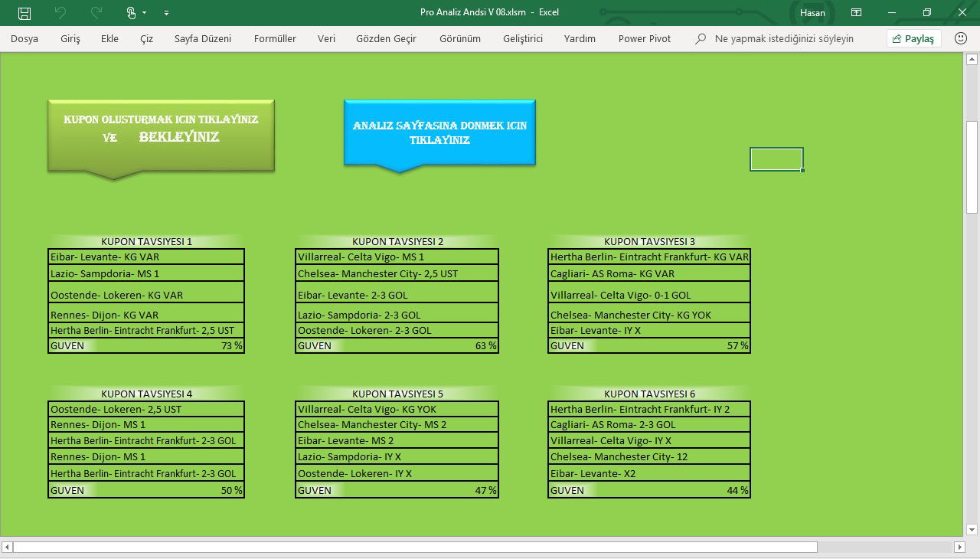The image size is (980, 559).
Task: Select cell 'Lazio- Sampdoria- MS 1'
Action: pos(146,273)
